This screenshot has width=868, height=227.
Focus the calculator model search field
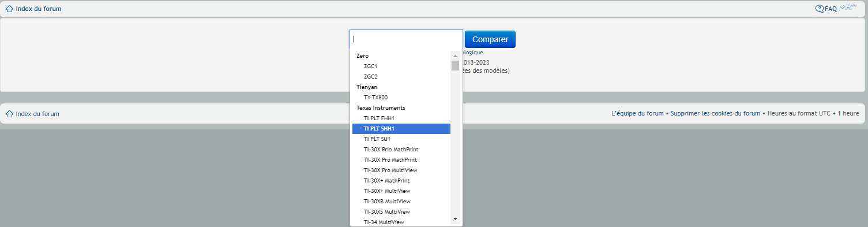[x=406, y=39]
